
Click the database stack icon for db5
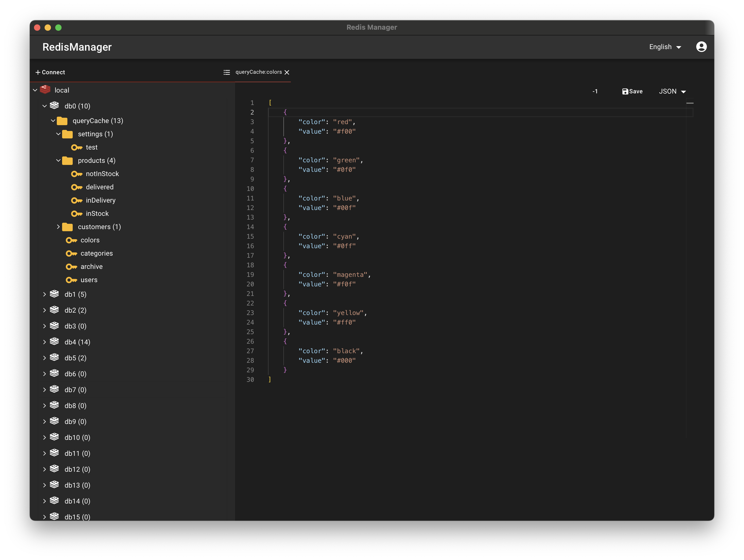pyautogui.click(x=54, y=357)
